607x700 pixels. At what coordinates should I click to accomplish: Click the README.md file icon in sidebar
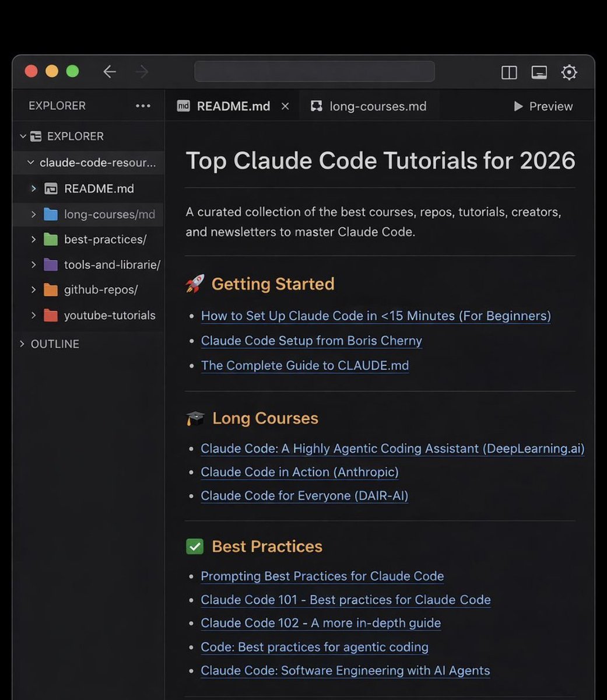(x=51, y=188)
